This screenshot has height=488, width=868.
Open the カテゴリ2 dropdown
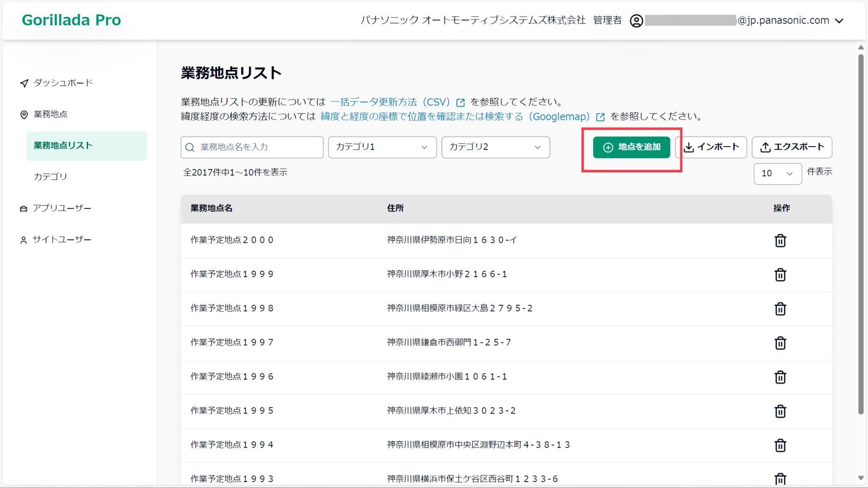(496, 147)
